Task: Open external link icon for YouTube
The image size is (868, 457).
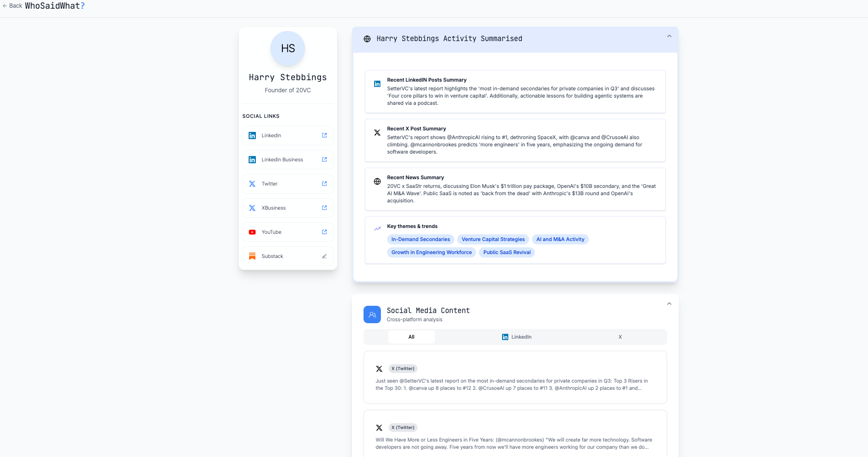Action: [324, 232]
